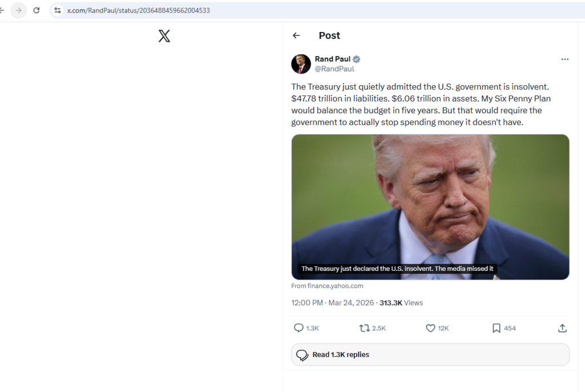Reload the page with the refresh icon

point(36,10)
